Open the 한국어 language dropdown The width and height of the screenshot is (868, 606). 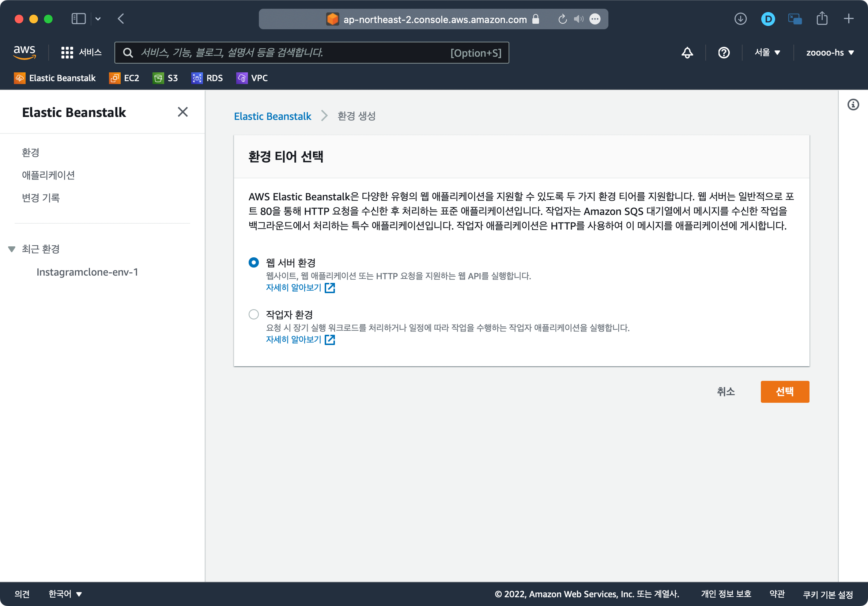tap(65, 594)
